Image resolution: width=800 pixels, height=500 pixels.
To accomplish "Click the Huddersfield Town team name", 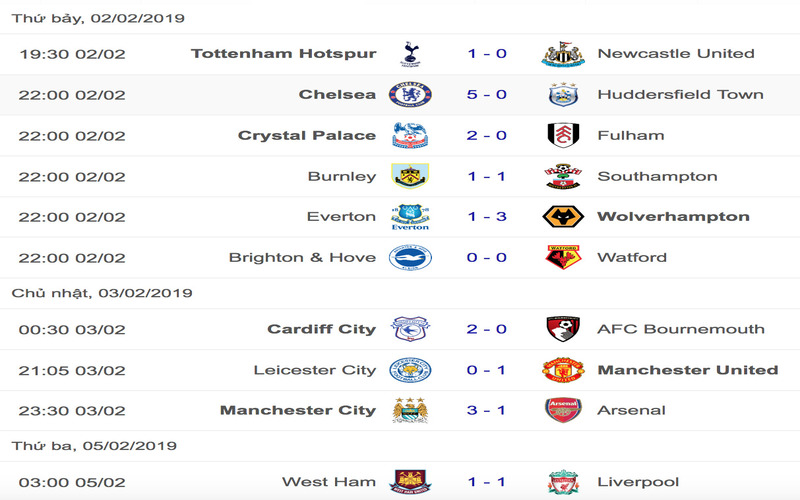I will tap(680, 95).
